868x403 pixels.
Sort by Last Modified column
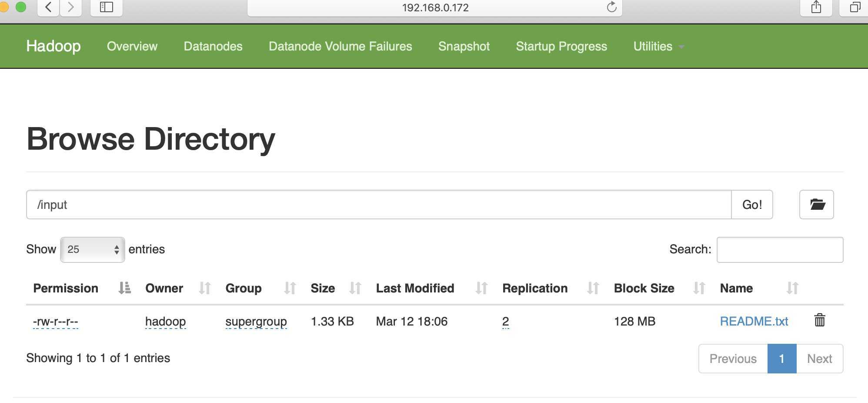(481, 288)
